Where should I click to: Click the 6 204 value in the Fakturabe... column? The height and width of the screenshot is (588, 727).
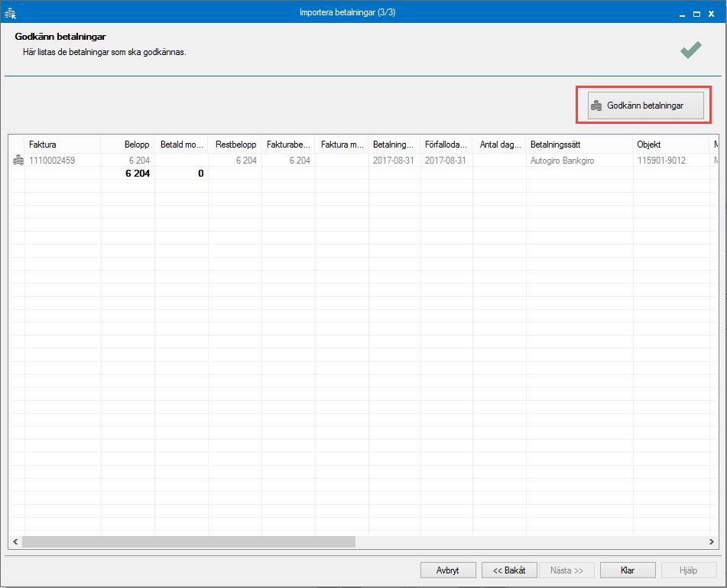(300, 161)
